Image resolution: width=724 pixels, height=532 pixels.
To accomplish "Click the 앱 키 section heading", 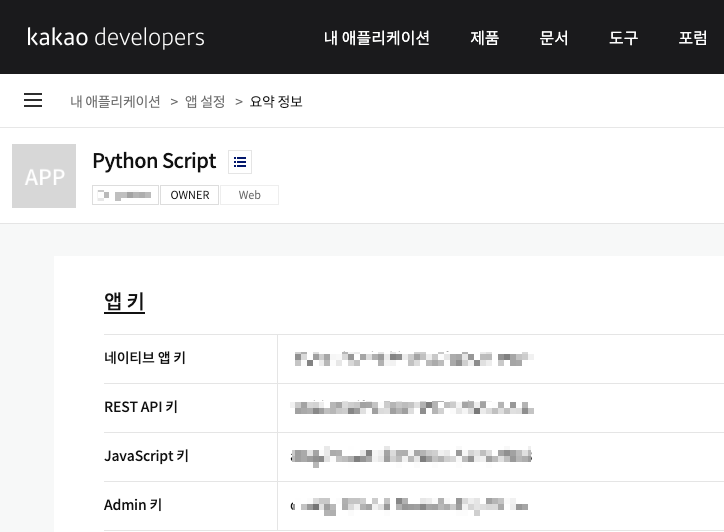I will 125,302.
